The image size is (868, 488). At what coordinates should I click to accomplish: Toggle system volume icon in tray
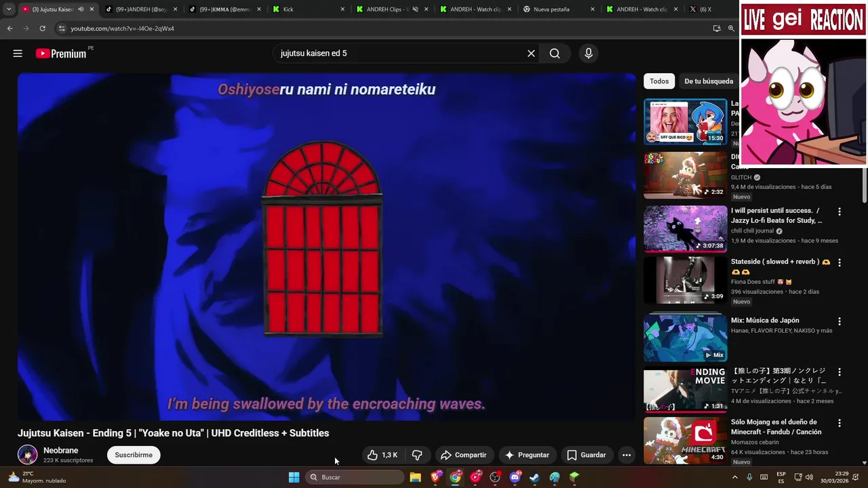point(809,477)
